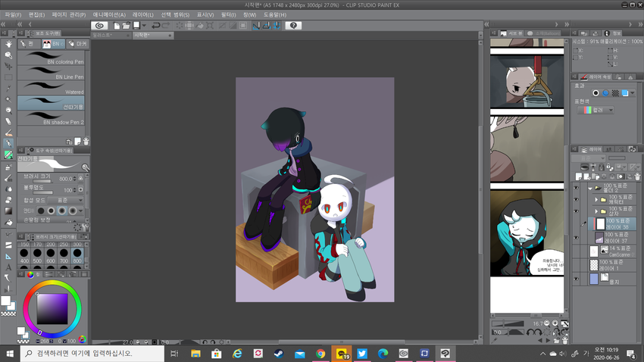Click the Windows search box
644x362 pixels.
click(x=92, y=354)
